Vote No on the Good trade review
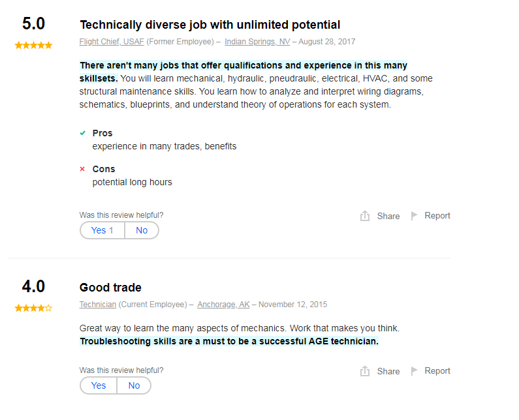Image resolution: width=519 pixels, height=420 pixels. (134, 385)
